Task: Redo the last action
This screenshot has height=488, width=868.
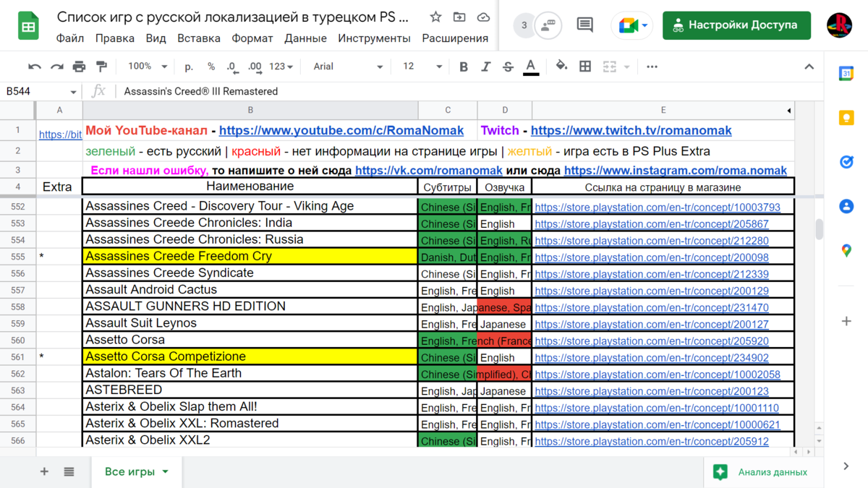Action: click(56, 67)
